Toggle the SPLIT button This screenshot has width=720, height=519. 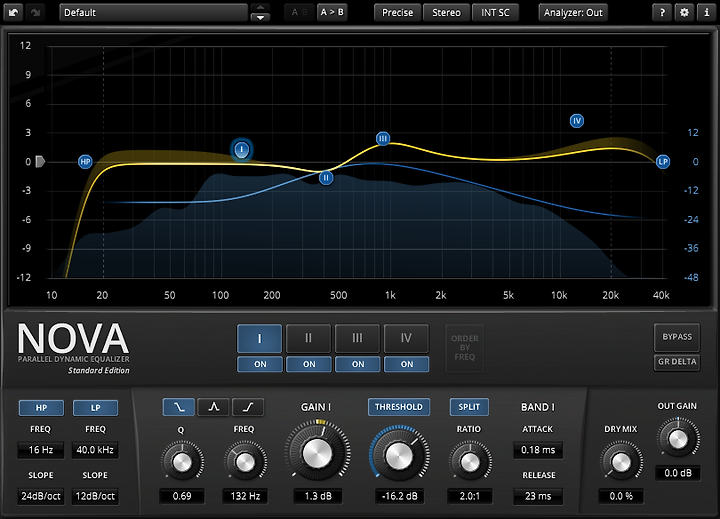pyautogui.click(x=469, y=407)
